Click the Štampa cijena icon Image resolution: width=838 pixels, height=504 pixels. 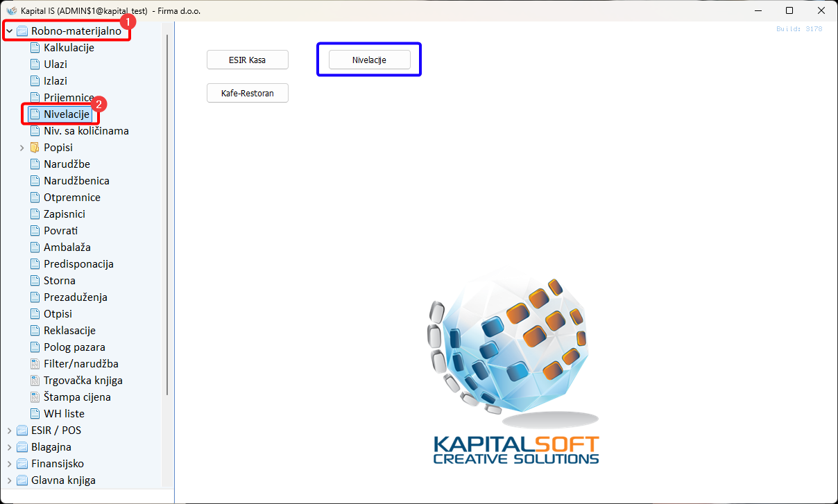pos(35,397)
